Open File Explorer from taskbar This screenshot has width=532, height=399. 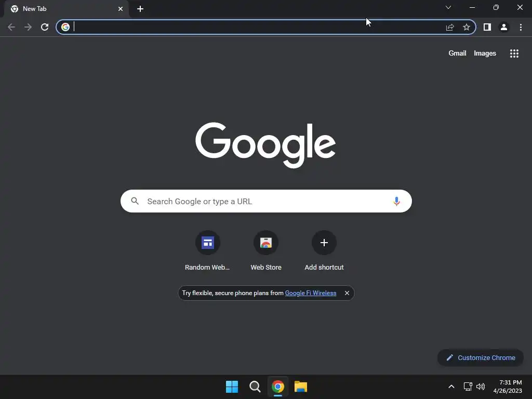point(301,387)
